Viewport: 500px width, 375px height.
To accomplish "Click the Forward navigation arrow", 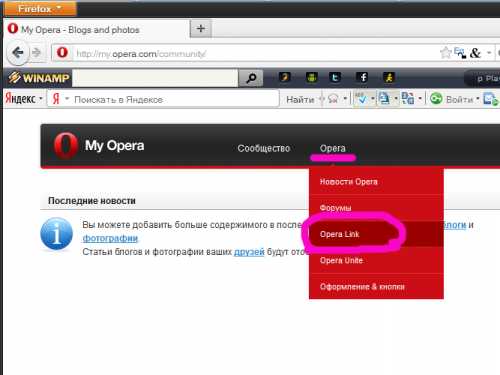I will pyautogui.click(x=36, y=53).
